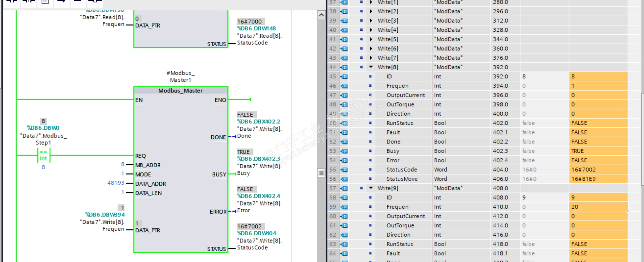Select the %DB6.DBW0 operand address
The height and width of the screenshot is (262, 644).
pyautogui.click(x=43, y=128)
